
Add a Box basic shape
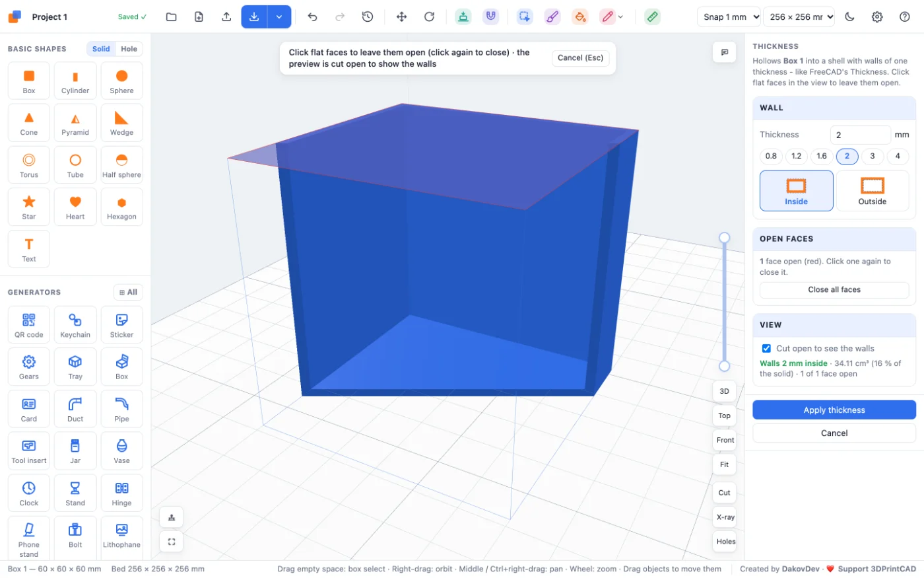click(29, 81)
